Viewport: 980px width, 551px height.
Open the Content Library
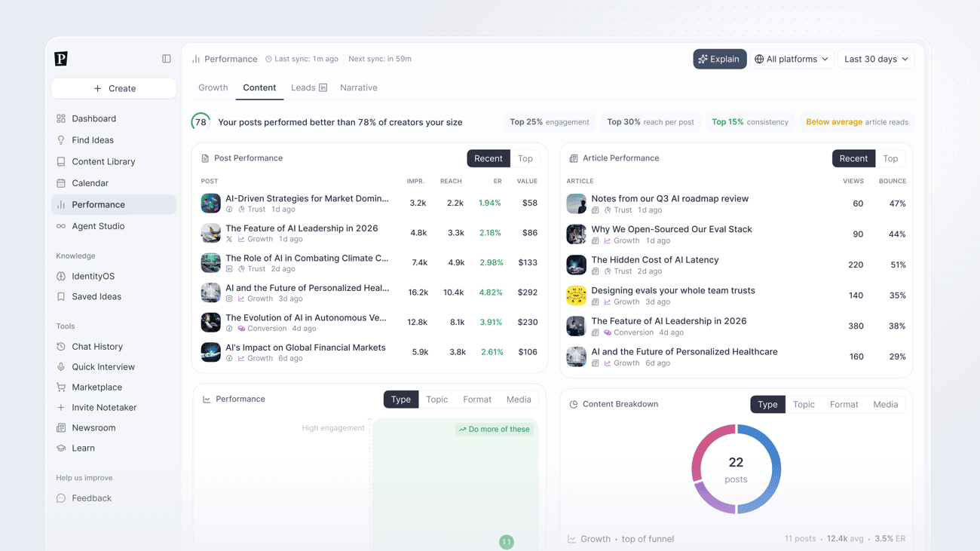click(x=114, y=161)
